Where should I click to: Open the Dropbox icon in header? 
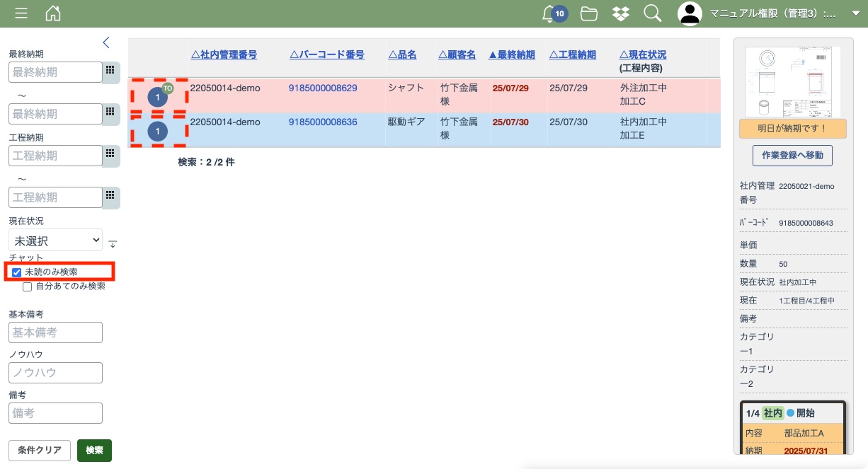point(621,13)
